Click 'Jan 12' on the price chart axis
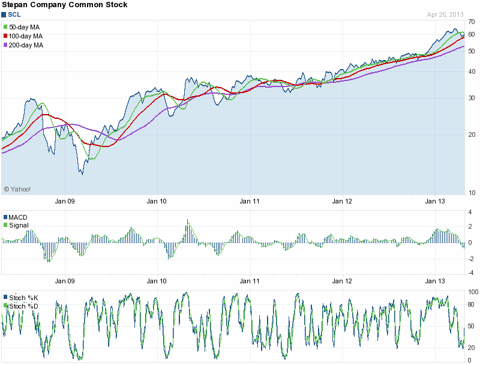This screenshot has height=365, width=480. pyautogui.click(x=342, y=201)
